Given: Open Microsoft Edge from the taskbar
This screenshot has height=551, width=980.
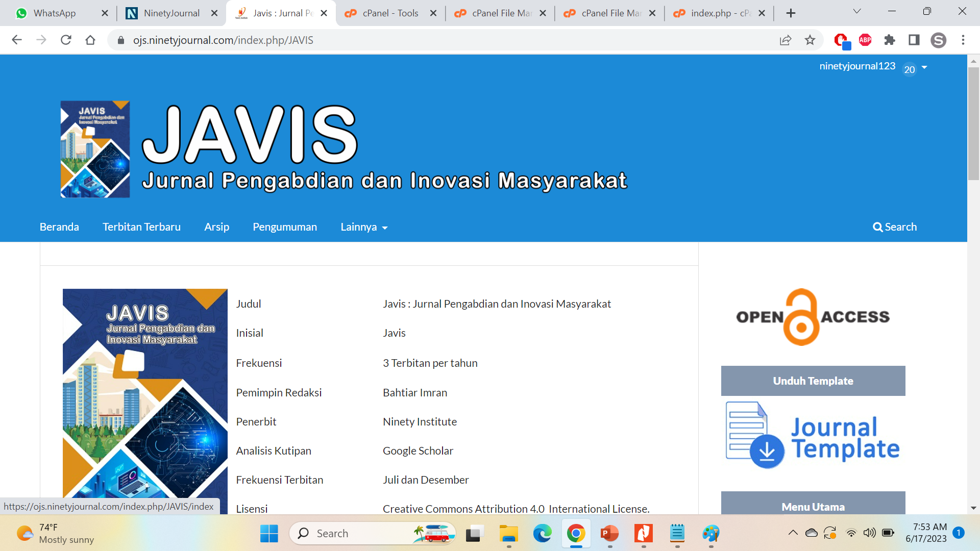Looking at the screenshot, I should [x=542, y=534].
